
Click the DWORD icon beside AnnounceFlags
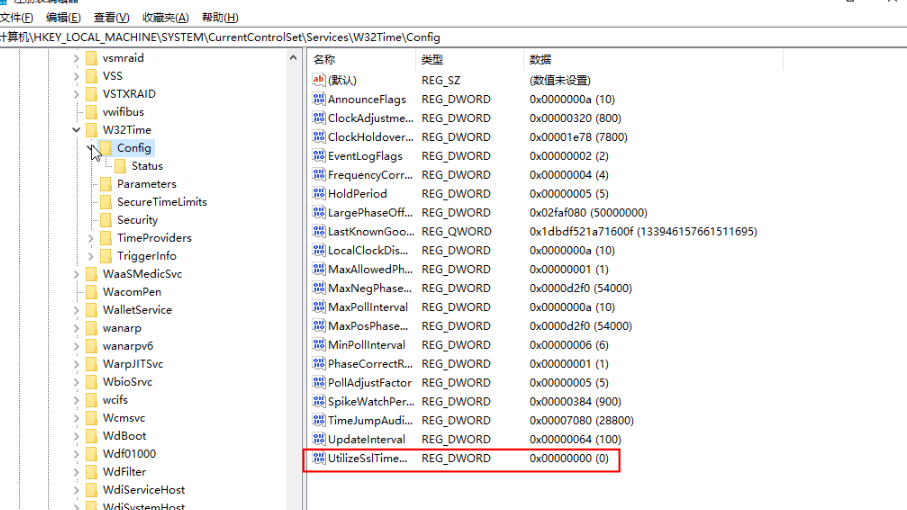tap(319, 99)
